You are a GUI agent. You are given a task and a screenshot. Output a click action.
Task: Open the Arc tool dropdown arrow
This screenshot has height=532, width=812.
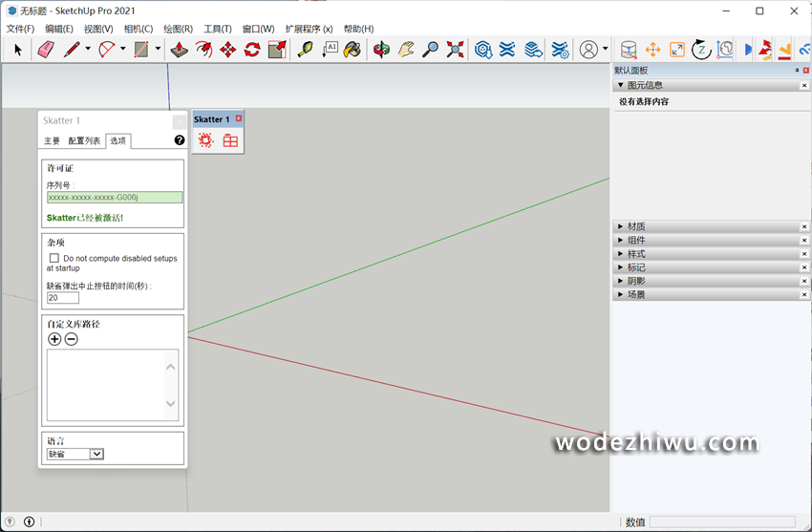point(122,49)
